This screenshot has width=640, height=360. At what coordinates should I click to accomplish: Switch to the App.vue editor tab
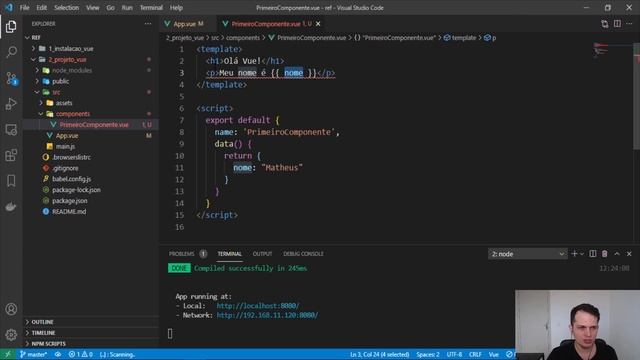[x=188, y=24]
